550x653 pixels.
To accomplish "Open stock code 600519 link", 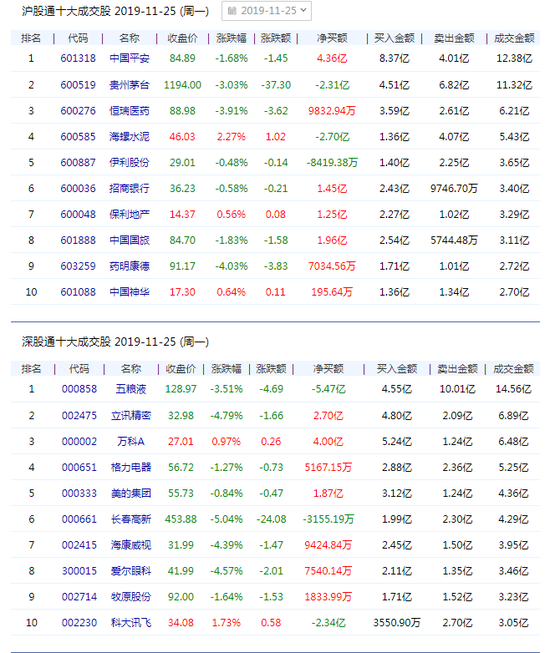I will (78, 85).
